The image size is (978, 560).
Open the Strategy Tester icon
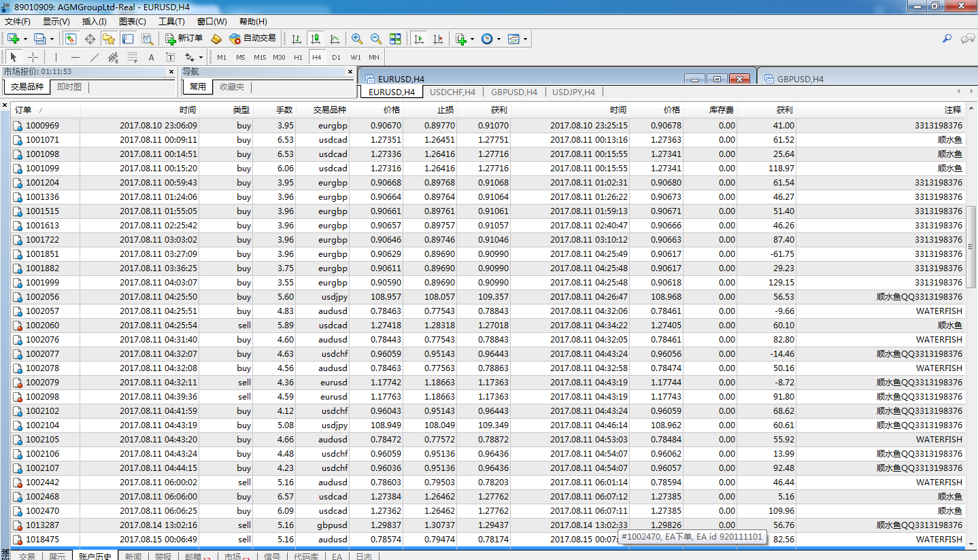(x=147, y=39)
